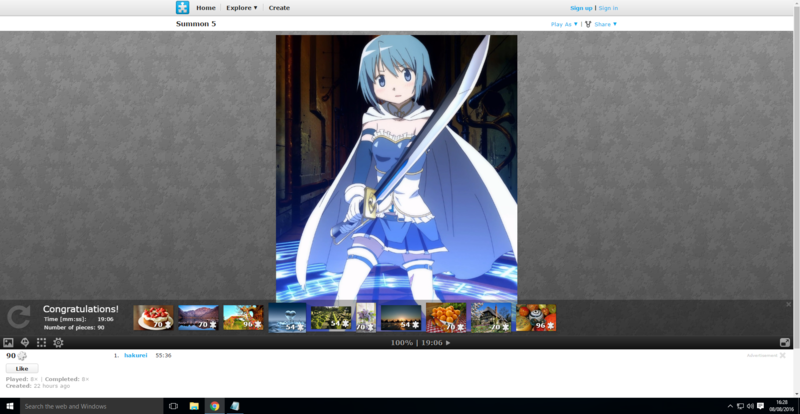Click the Like button
The image size is (800, 414).
pyautogui.click(x=22, y=369)
